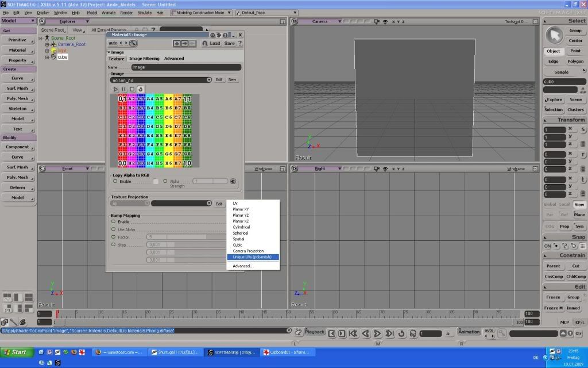Click Edit next to Texture Projection
588x368 pixels.
point(219,204)
